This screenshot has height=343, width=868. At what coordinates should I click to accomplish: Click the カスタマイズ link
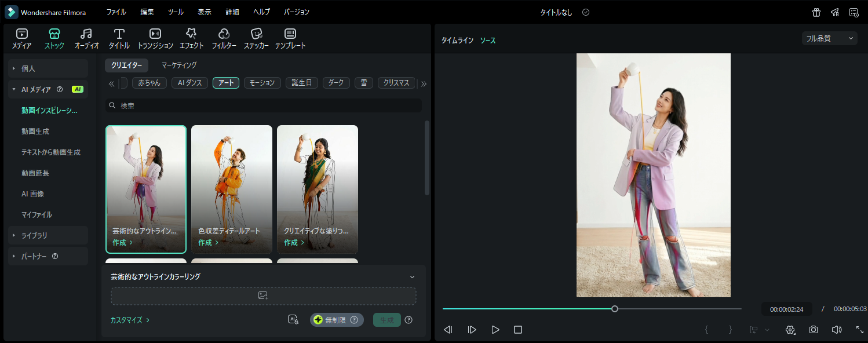click(130, 320)
